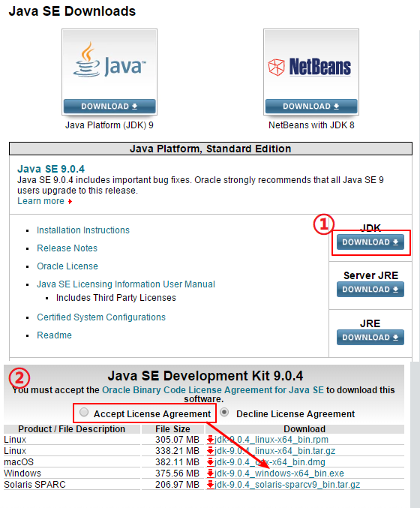Viewport: 420px width, 508px height.
Task: Click the File Size column header
Action: click(x=172, y=429)
